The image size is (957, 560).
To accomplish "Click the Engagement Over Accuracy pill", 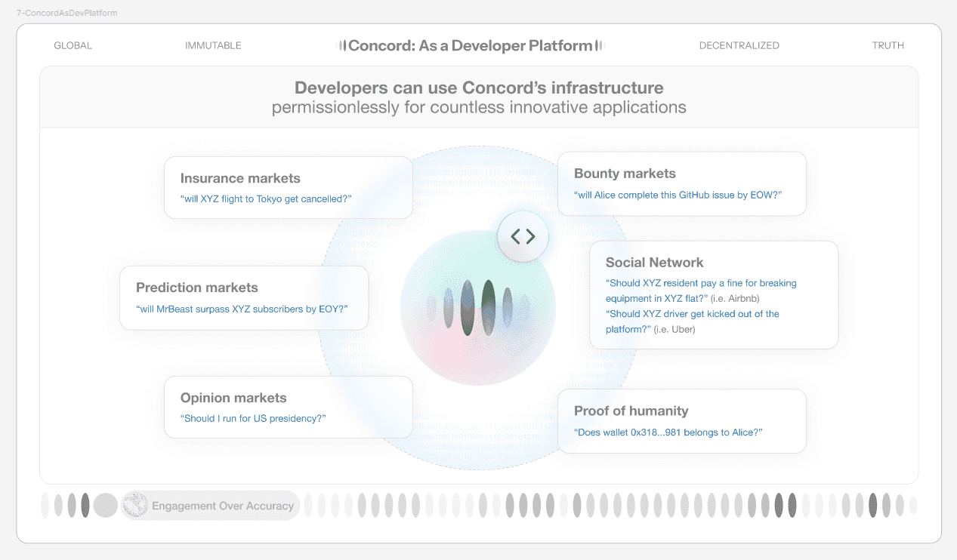I will [x=211, y=506].
